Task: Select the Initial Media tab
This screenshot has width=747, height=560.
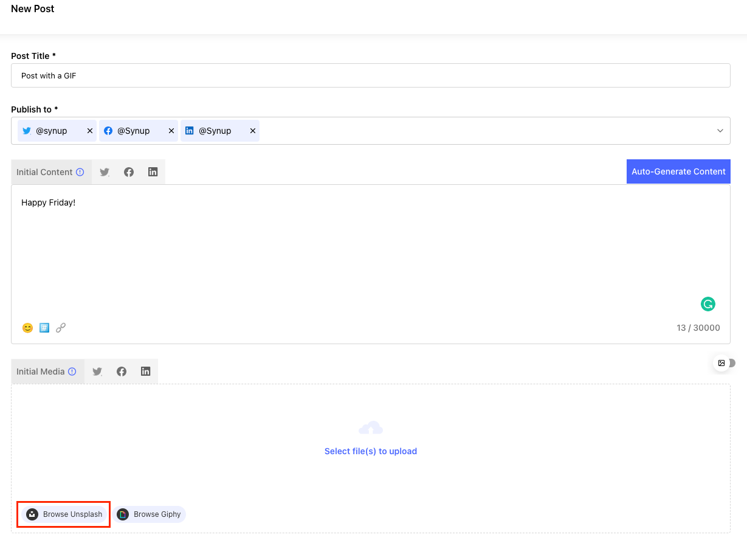Action: [x=47, y=372]
